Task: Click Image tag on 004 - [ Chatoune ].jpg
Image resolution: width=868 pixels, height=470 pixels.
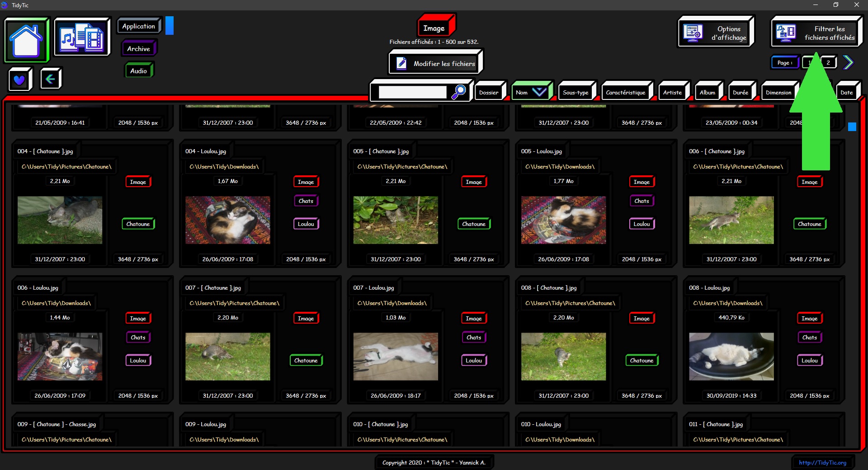Action: coord(138,182)
